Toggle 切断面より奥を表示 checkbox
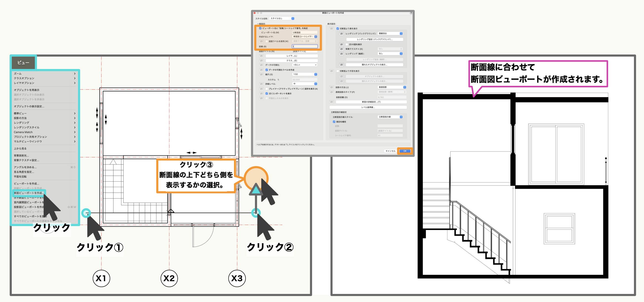The width and height of the screenshot is (644, 302). [338, 29]
